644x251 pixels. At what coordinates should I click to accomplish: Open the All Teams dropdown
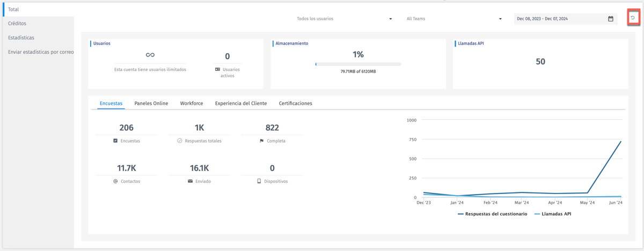(x=454, y=19)
